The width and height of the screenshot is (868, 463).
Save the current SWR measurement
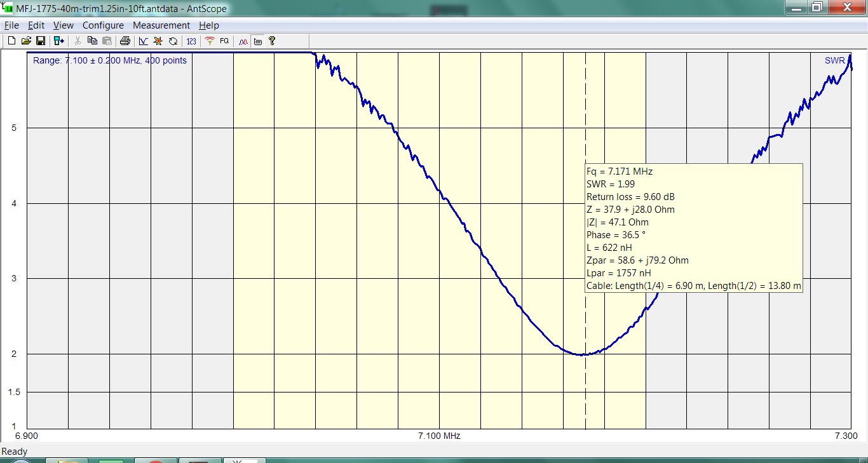tap(41, 41)
